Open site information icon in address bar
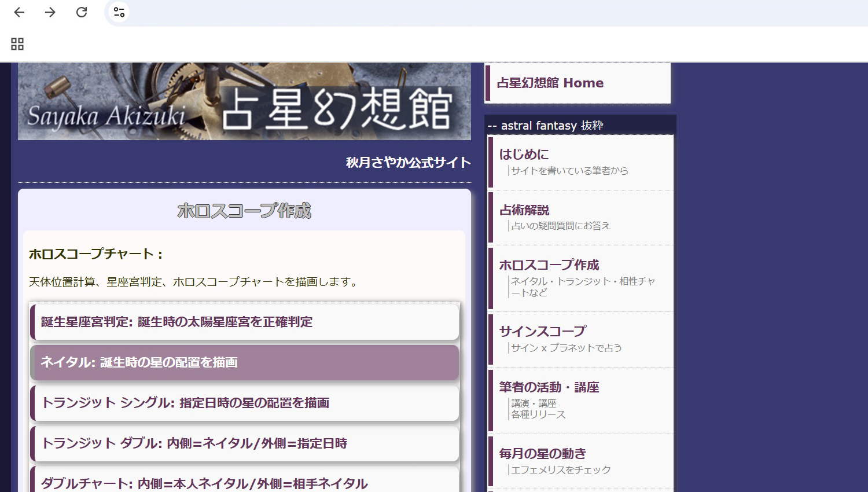 tap(119, 12)
